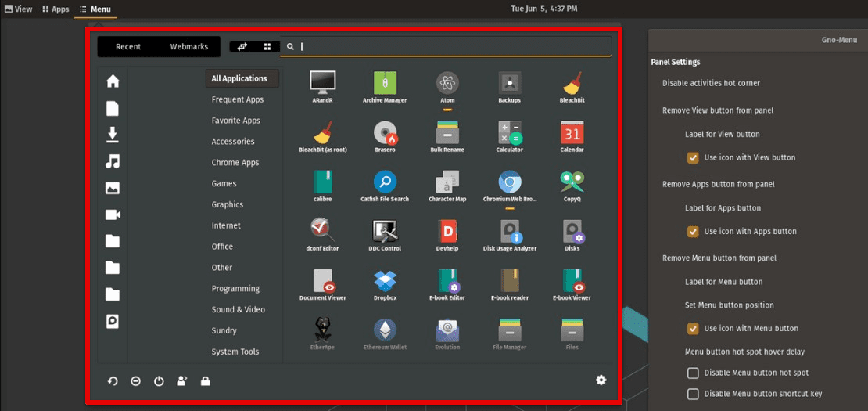Open the Backups application
Screen dimensions: 868x411
pos(509,88)
